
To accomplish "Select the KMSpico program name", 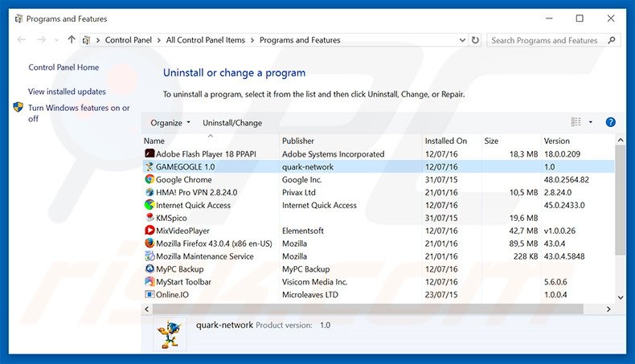I will click(171, 218).
